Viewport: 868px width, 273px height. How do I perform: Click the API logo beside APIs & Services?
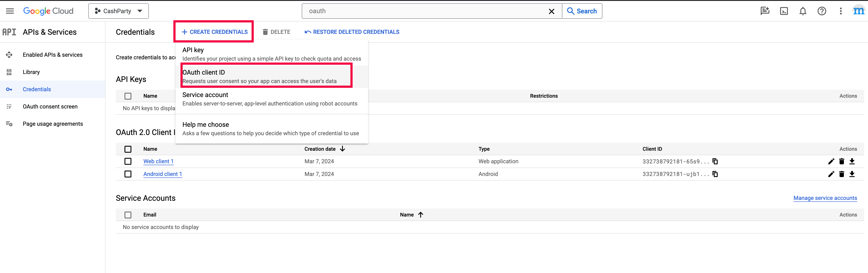click(x=9, y=32)
